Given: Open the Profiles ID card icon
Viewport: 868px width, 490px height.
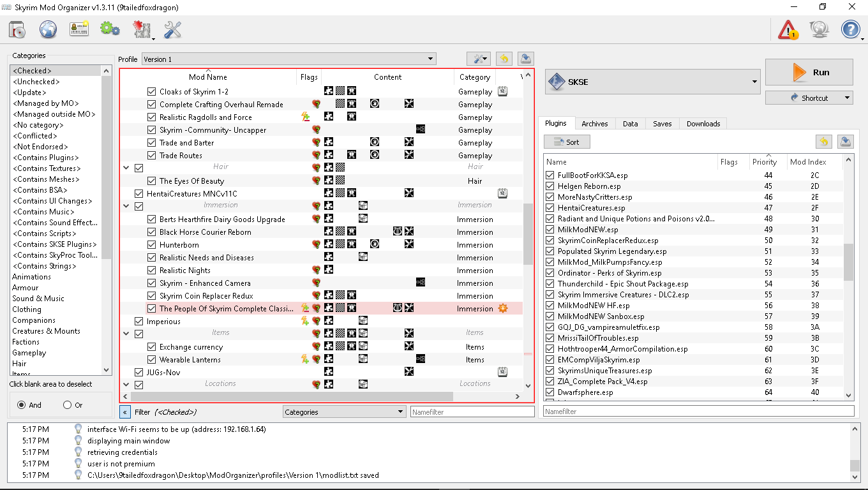Looking at the screenshot, I should point(79,29).
